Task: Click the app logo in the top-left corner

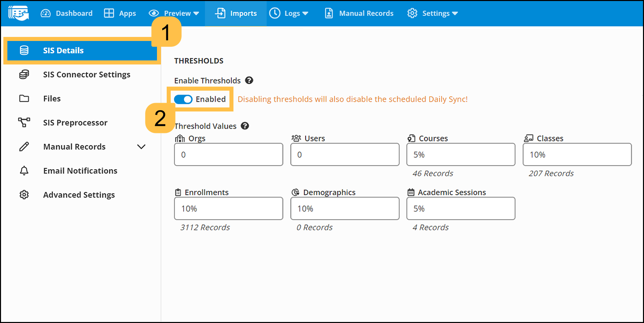Action: pos(18,13)
